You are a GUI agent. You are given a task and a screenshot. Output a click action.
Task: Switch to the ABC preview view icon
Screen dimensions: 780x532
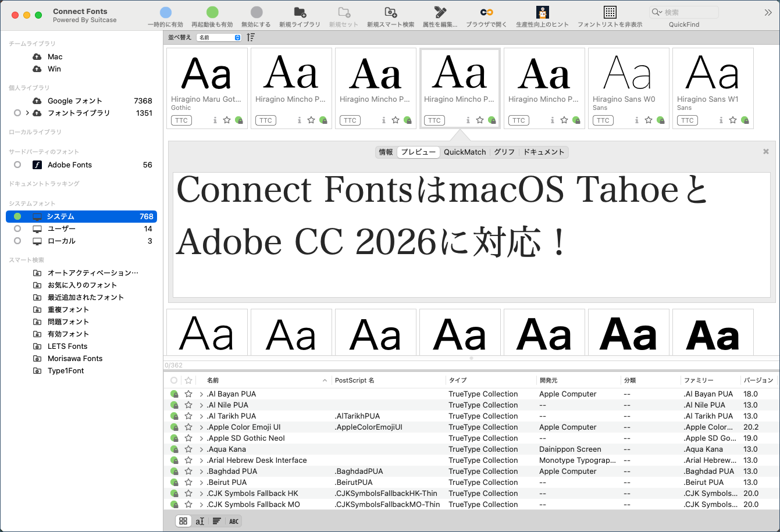234,522
